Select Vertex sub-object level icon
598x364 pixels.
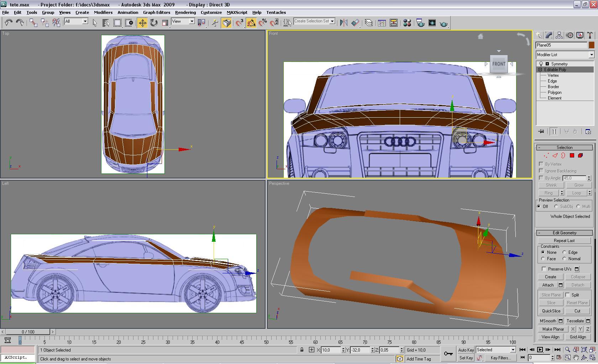546,155
